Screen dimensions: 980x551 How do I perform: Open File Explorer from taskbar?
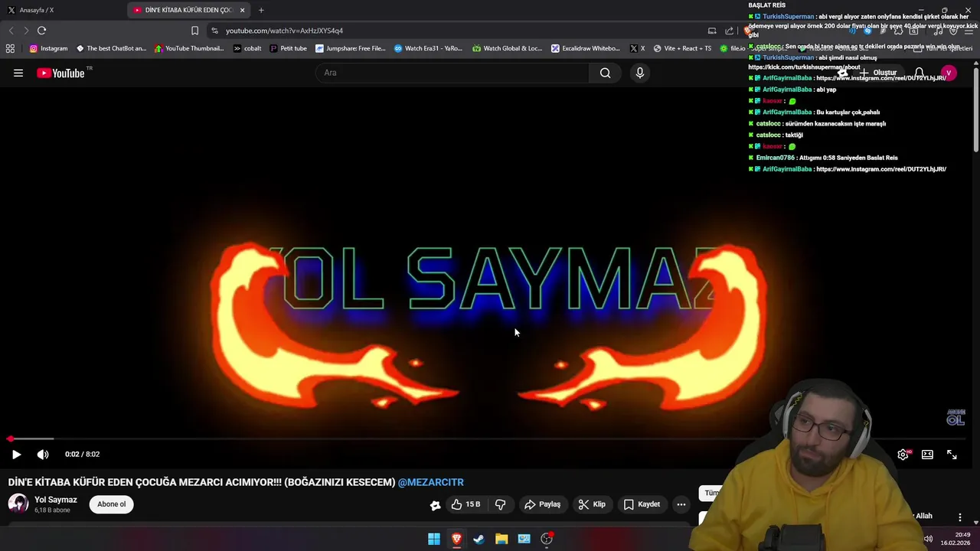coord(501,539)
